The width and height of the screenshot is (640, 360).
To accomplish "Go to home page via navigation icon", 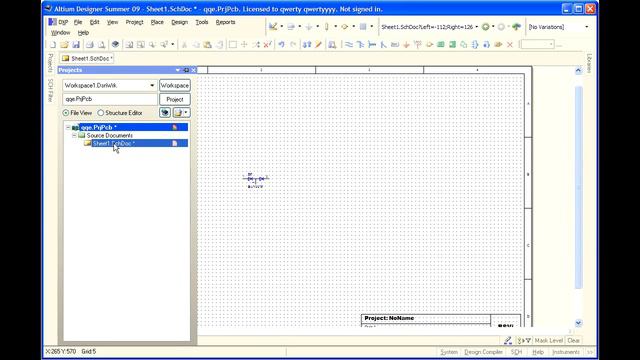I will pos(516,27).
